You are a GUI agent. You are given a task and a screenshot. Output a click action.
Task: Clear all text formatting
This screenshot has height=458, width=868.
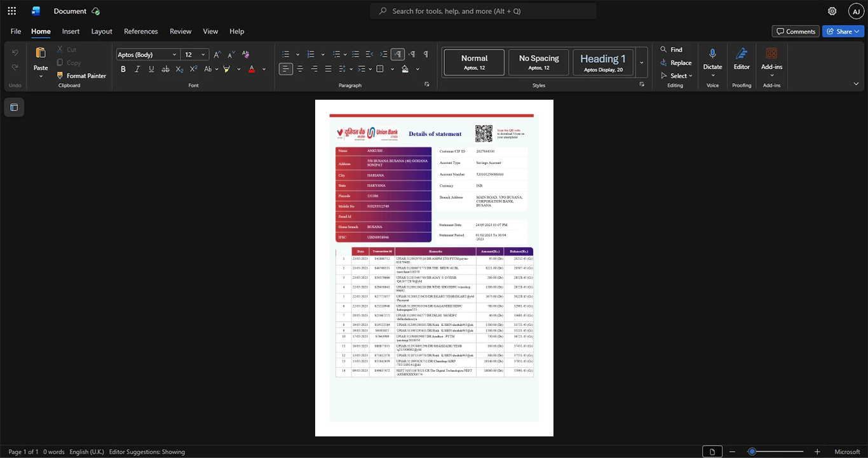click(x=246, y=55)
